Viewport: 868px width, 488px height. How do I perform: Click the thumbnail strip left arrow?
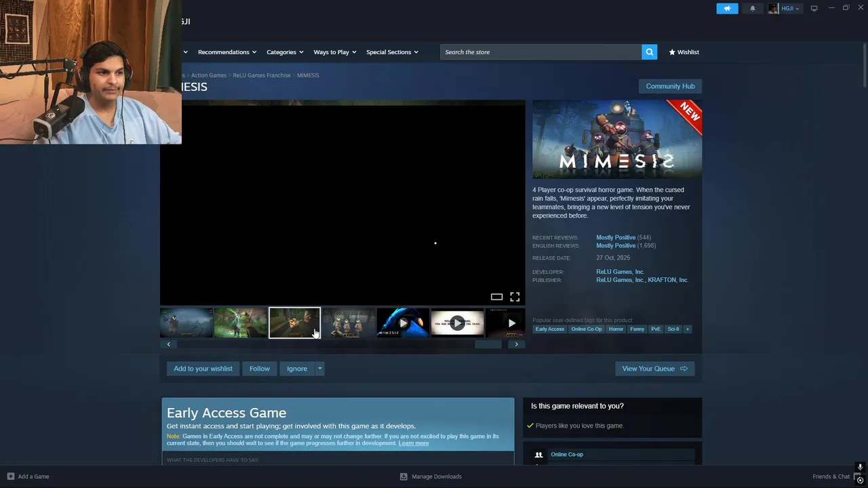[169, 344]
